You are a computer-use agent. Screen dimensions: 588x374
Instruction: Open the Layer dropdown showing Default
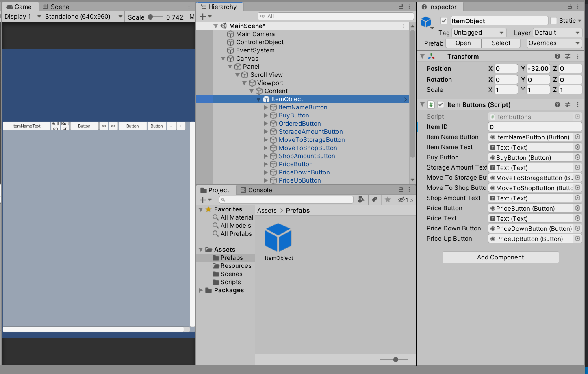click(557, 33)
